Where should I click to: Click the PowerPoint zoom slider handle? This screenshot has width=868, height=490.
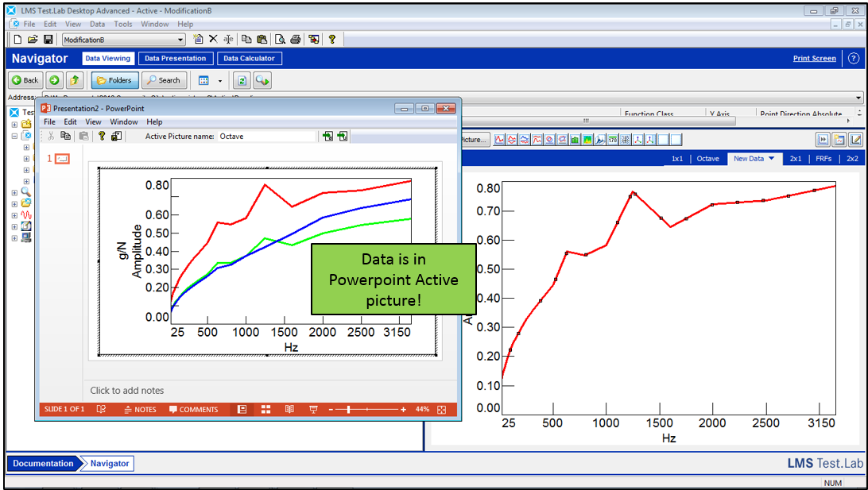click(348, 409)
